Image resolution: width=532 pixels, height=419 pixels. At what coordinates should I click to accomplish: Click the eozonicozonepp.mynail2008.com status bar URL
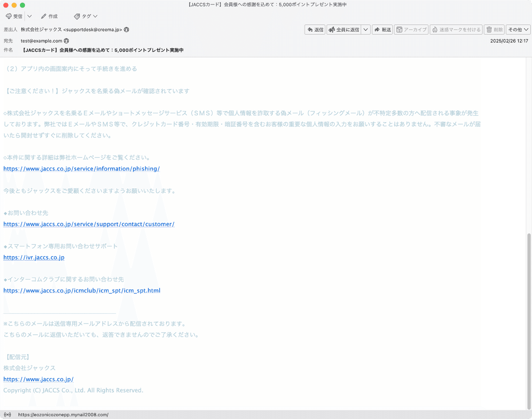pyautogui.click(x=63, y=415)
